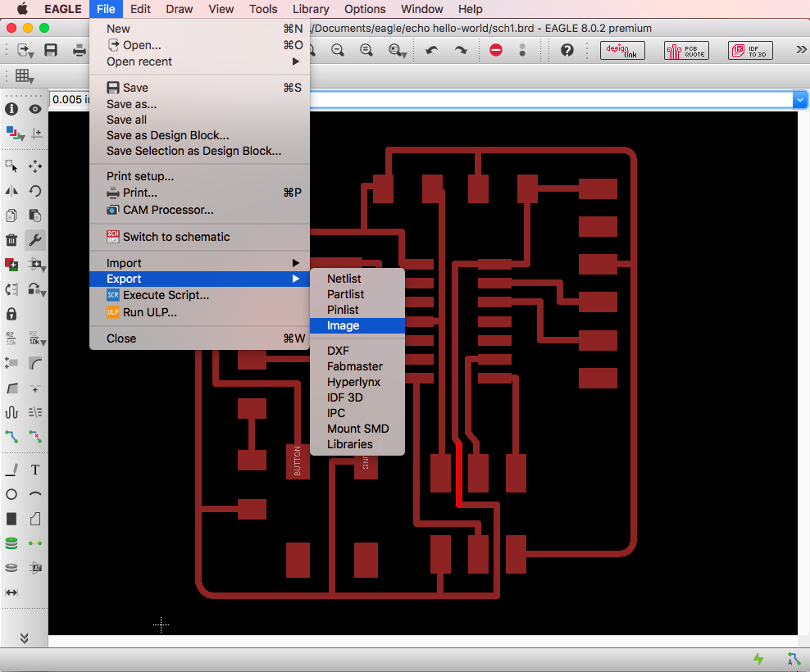
Task: Open the Grid settings dropdown icon
Action: [25, 76]
